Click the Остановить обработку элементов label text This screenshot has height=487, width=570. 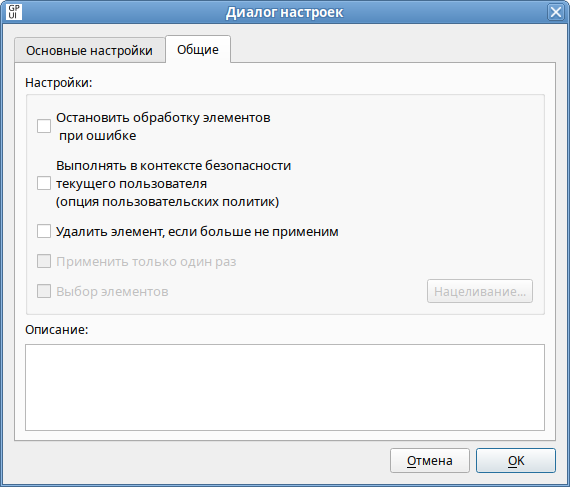tap(163, 118)
